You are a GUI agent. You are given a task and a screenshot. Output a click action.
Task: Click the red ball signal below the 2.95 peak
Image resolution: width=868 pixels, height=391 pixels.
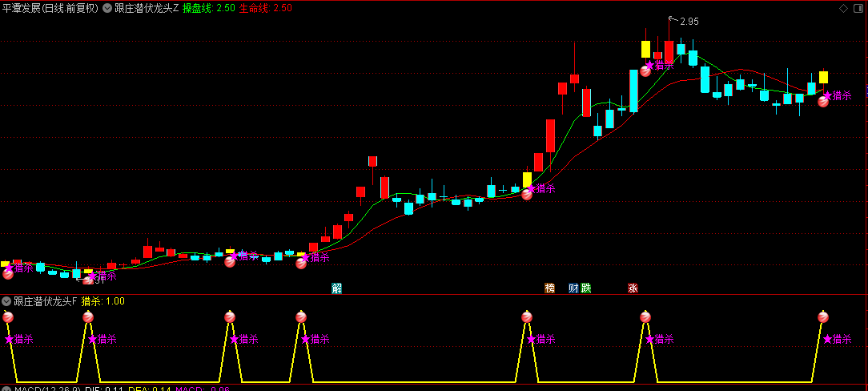tap(645, 71)
